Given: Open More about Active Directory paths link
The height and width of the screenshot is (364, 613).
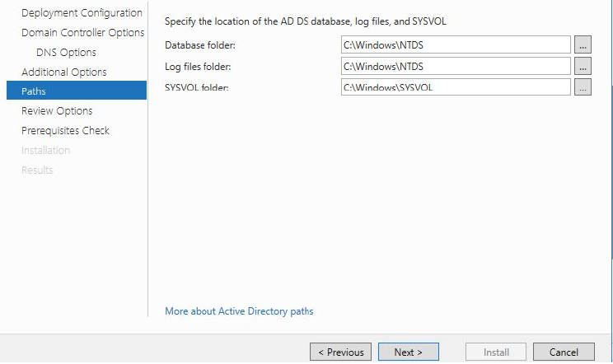Looking at the screenshot, I should pos(239,311).
